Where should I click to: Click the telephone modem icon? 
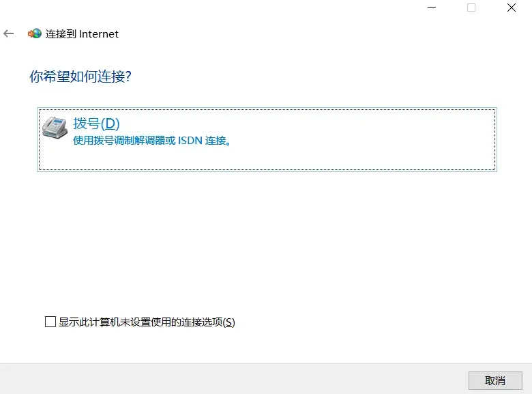point(55,128)
